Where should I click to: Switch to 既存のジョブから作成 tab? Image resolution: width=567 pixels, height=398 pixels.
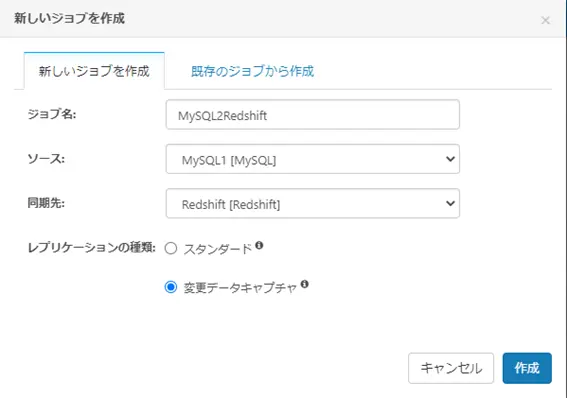pos(252,71)
